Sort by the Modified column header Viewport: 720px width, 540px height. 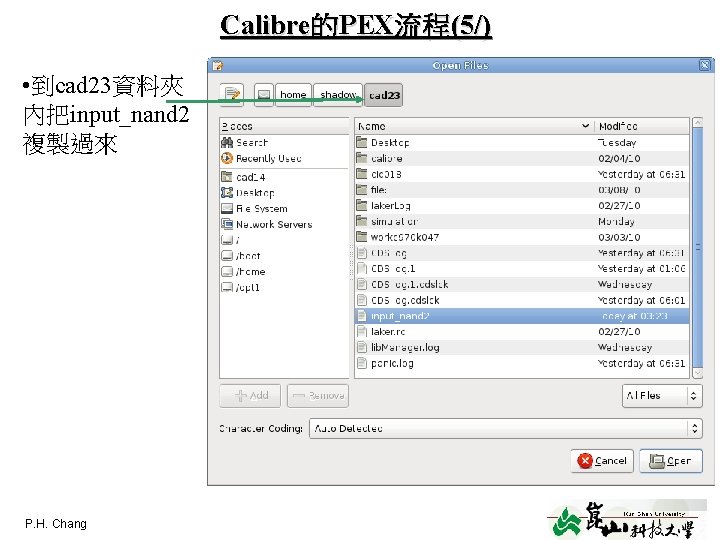pos(641,126)
